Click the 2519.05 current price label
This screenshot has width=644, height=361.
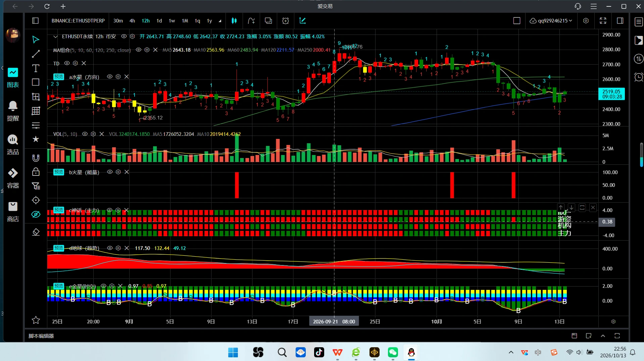(612, 94)
